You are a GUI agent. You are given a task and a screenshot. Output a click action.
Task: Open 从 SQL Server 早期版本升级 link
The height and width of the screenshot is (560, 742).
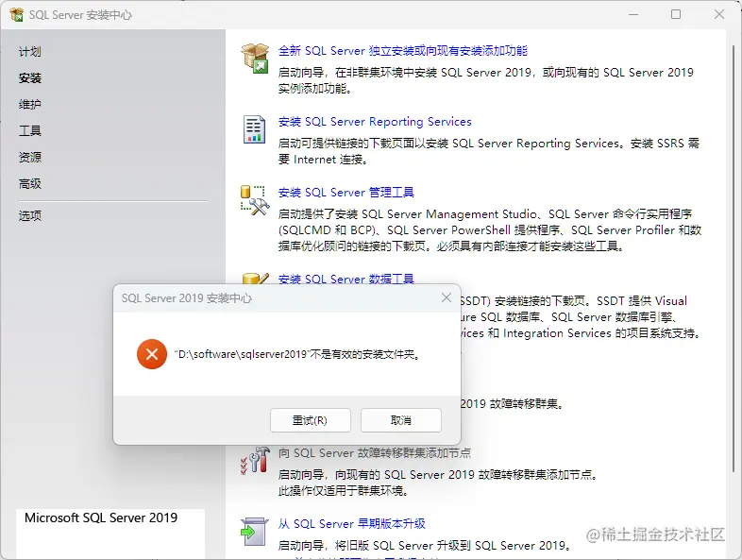point(351,524)
